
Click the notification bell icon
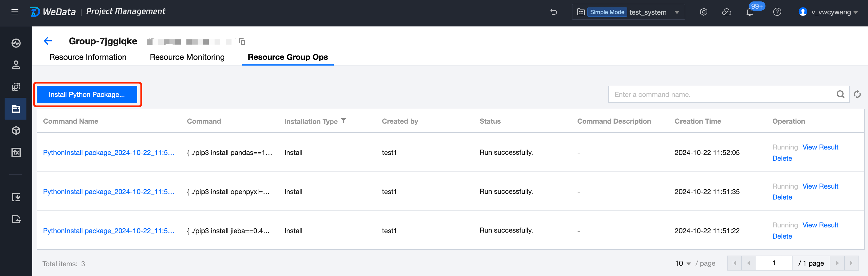point(749,12)
